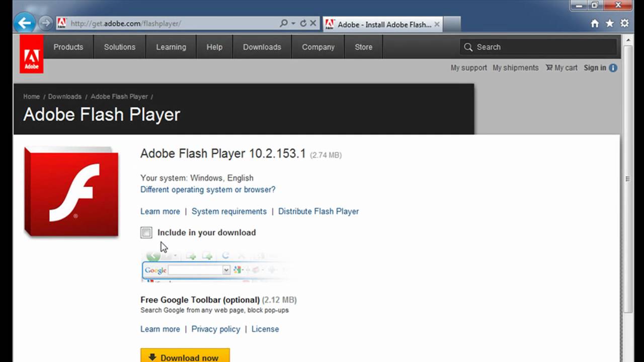
Task: Open My support link
Action: tap(469, 67)
